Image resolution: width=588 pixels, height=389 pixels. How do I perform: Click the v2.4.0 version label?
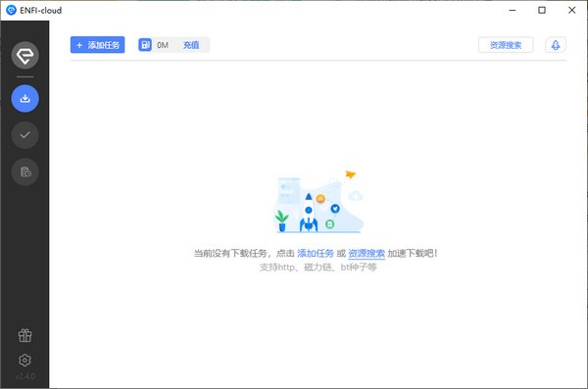[24, 376]
